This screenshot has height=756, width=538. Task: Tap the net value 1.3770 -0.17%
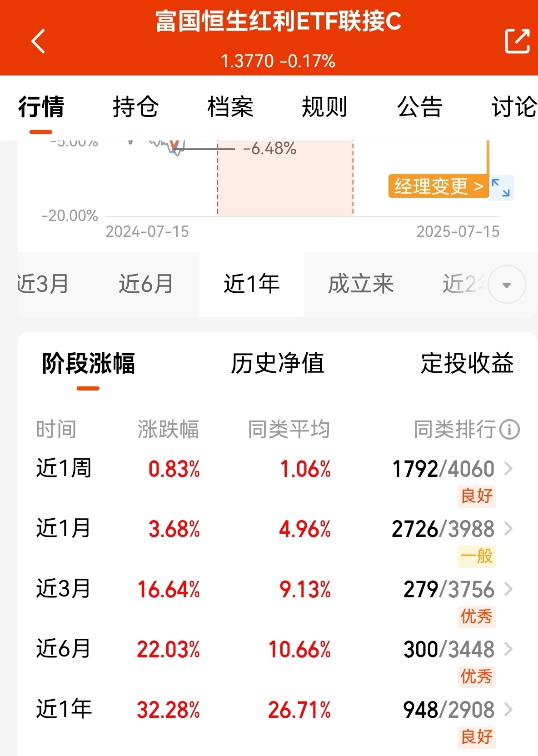(278, 61)
